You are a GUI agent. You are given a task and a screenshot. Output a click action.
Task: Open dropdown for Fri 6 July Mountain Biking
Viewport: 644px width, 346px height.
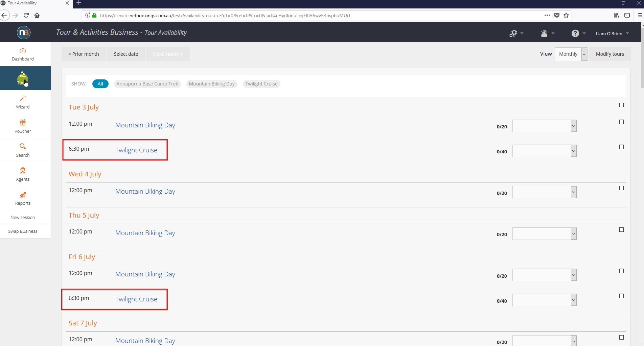point(545,275)
